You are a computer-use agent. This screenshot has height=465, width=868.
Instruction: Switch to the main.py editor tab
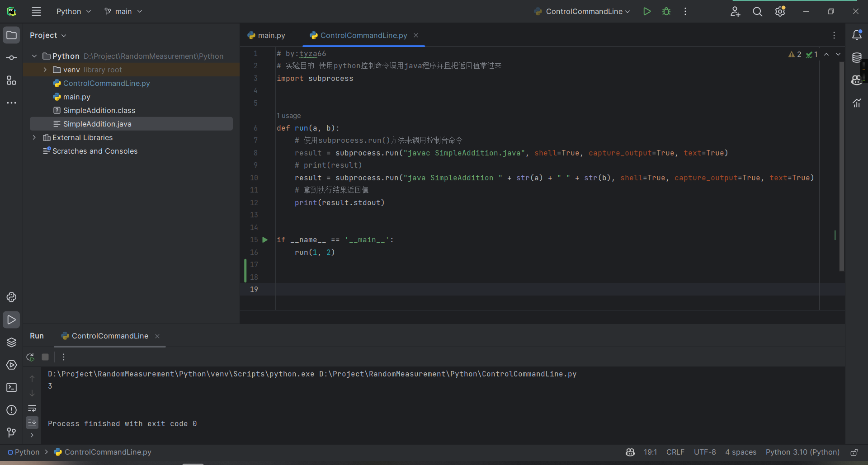[x=266, y=35]
